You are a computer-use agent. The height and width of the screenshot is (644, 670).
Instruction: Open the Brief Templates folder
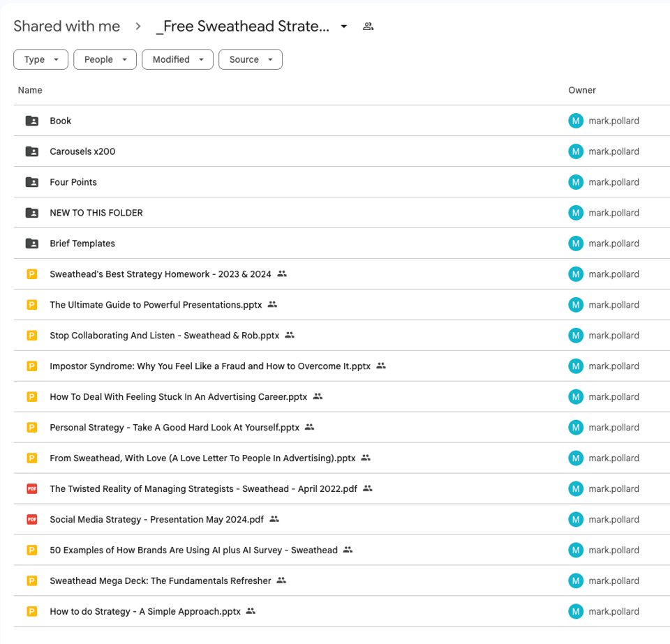[x=82, y=244]
